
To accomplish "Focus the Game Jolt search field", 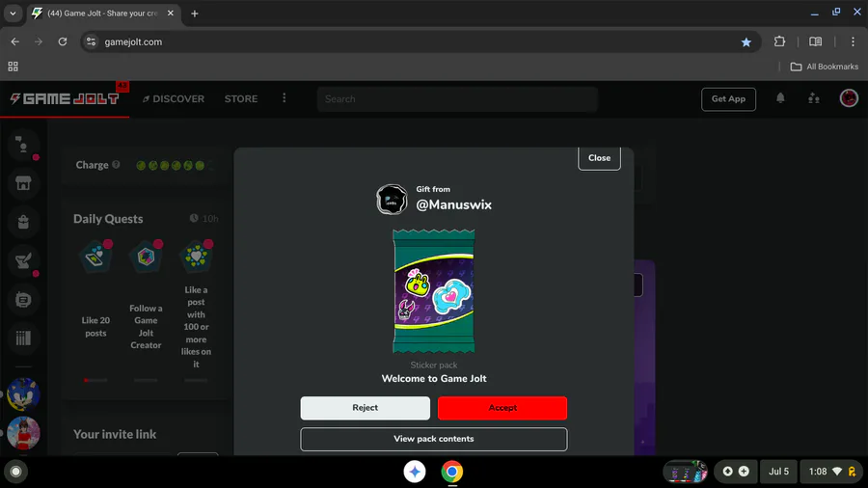I will (x=457, y=99).
